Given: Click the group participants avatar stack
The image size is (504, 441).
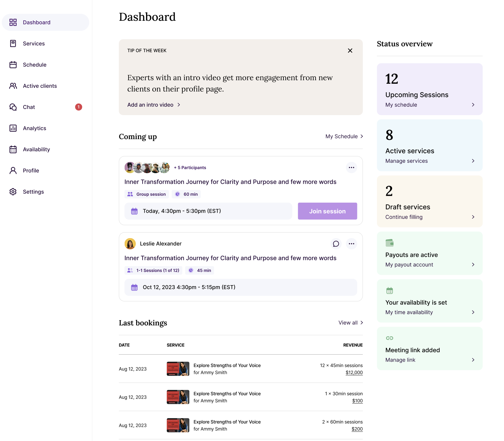Looking at the screenshot, I should (x=147, y=167).
